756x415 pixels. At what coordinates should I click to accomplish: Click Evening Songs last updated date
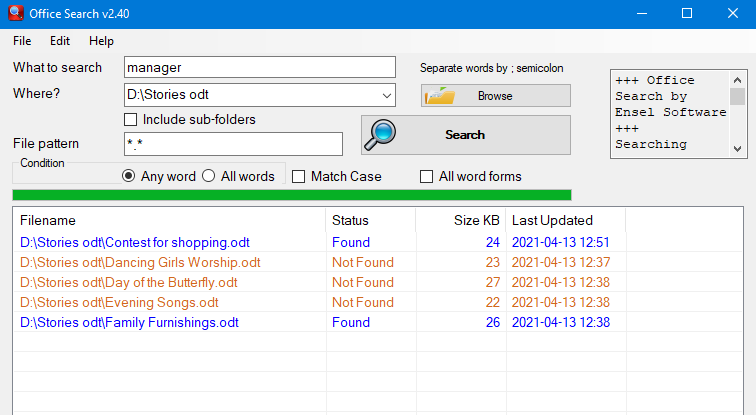coord(561,303)
